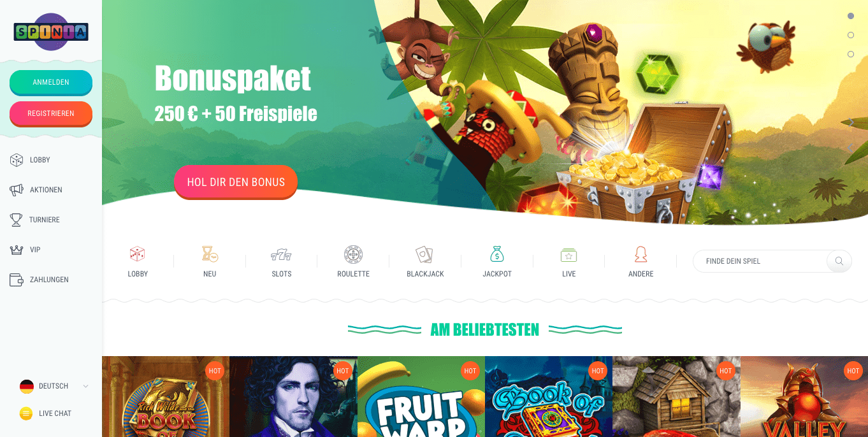The height and width of the screenshot is (437, 868).
Task: Click the Aktionen megaphone icon
Action: 17,190
